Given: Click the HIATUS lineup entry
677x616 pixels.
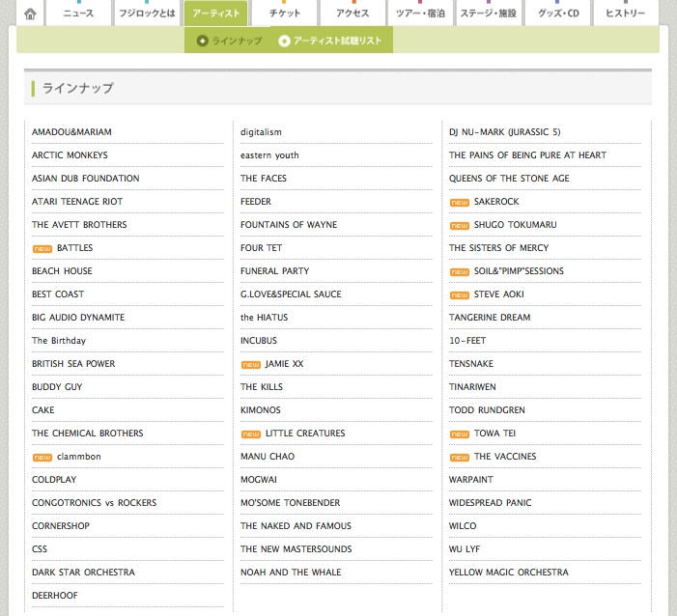Looking at the screenshot, I should [x=265, y=318].
